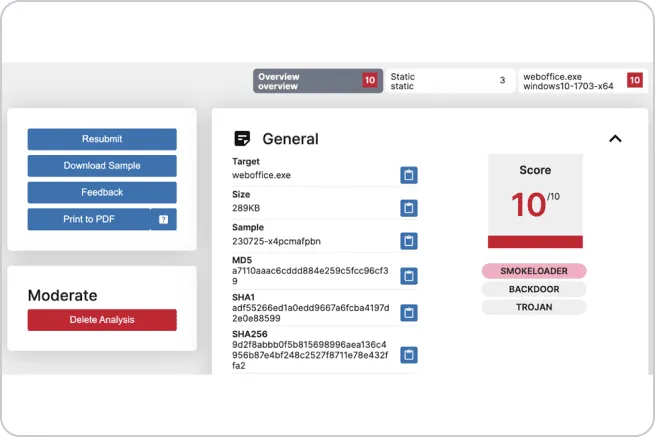Select the TROJAN tag
The height and width of the screenshot is (437, 655).
pyautogui.click(x=534, y=307)
